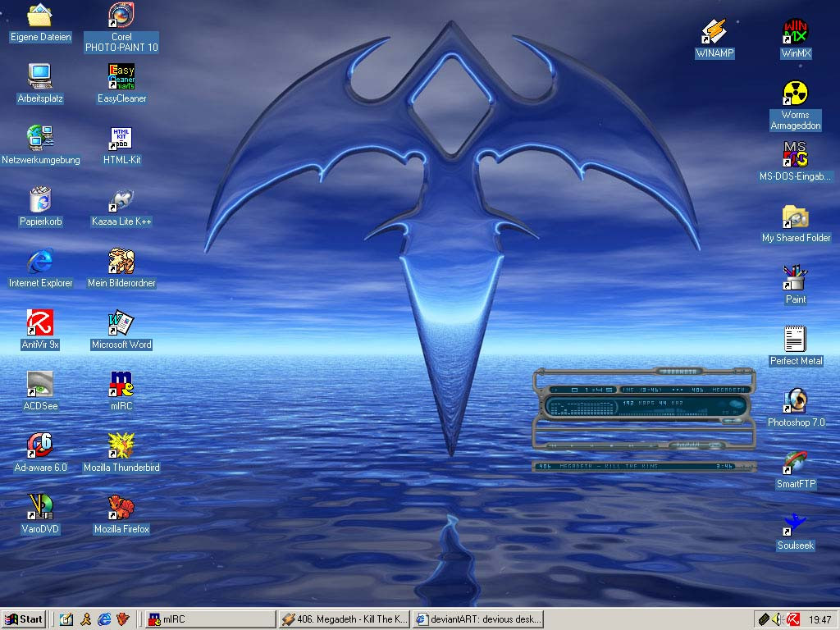Viewport: 840px width, 630px height.
Task: Open the Start menu
Action: [x=24, y=619]
